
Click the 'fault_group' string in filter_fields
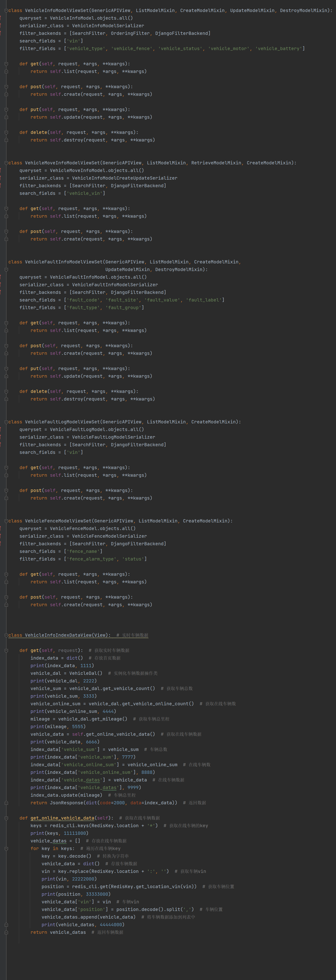tap(123, 308)
